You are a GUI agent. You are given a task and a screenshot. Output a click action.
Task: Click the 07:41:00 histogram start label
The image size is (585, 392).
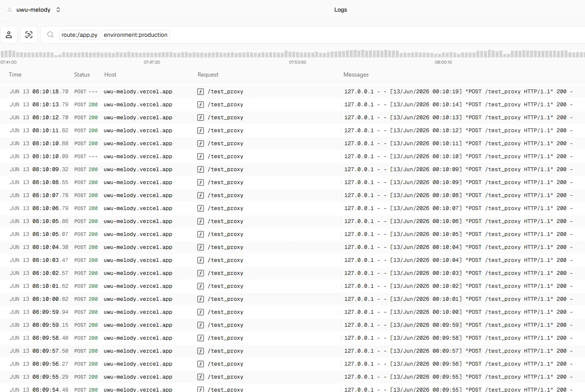(x=8, y=62)
